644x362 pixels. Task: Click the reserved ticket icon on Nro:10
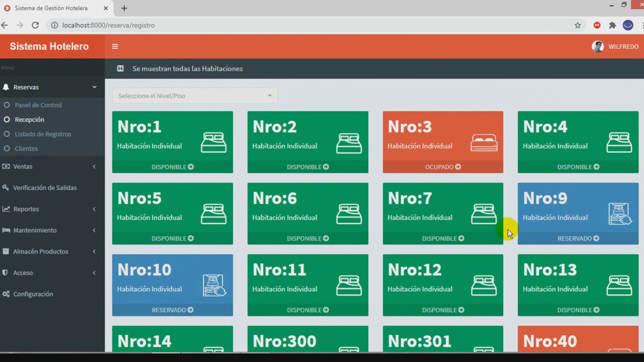pyautogui.click(x=214, y=285)
